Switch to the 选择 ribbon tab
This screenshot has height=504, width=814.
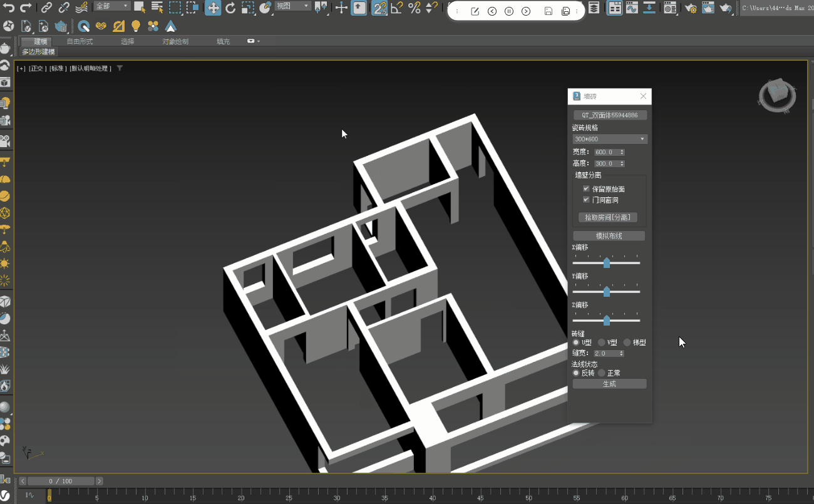coord(128,41)
